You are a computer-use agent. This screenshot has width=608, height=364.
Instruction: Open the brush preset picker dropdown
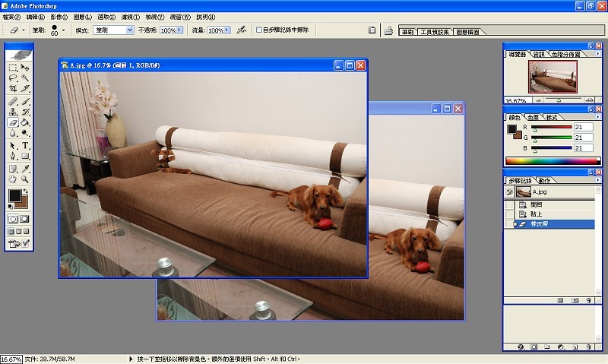click(x=64, y=30)
